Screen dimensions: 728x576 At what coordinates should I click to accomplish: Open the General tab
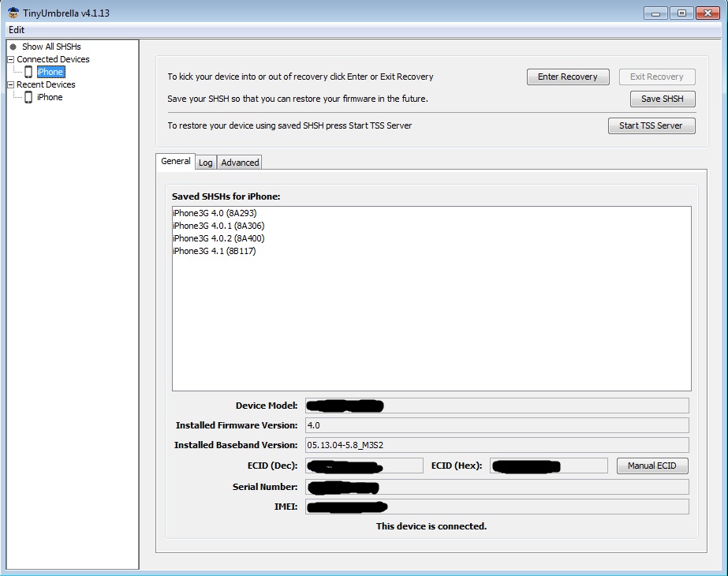(176, 161)
